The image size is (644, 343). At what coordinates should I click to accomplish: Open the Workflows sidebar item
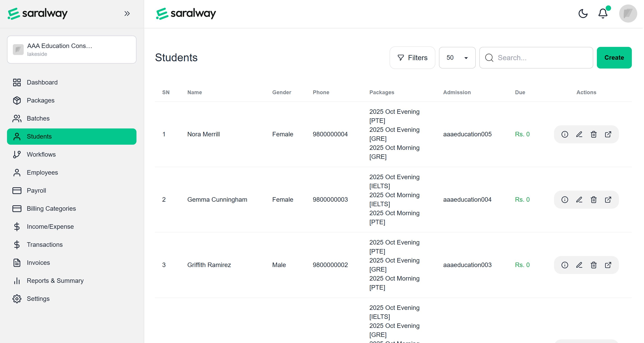pos(41,155)
